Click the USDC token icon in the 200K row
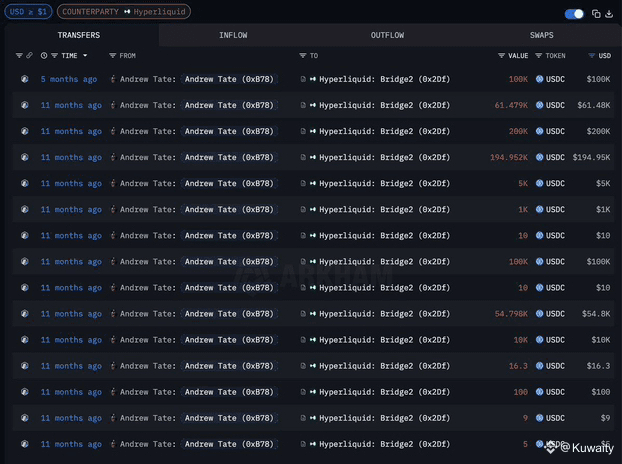The width and height of the screenshot is (622, 464). (x=540, y=131)
